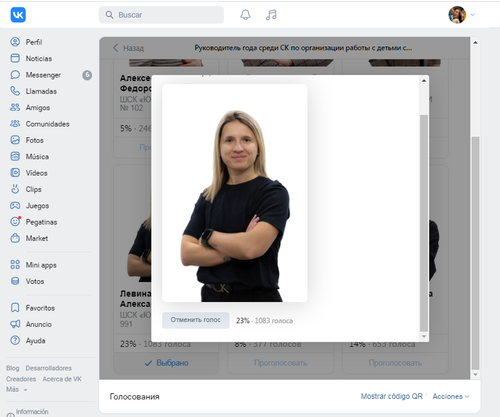Click the page scrollbar up arrow
The height and width of the screenshot is (417, 500).
pos(476,42)
